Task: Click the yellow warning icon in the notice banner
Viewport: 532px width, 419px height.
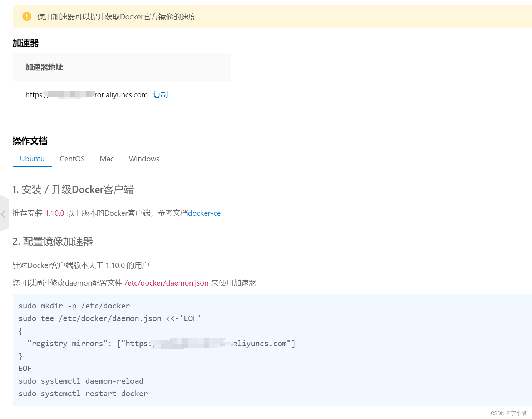Action: [x=27, y=16]
